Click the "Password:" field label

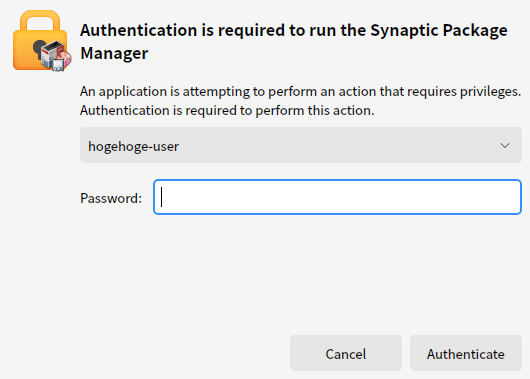[111, 198]
